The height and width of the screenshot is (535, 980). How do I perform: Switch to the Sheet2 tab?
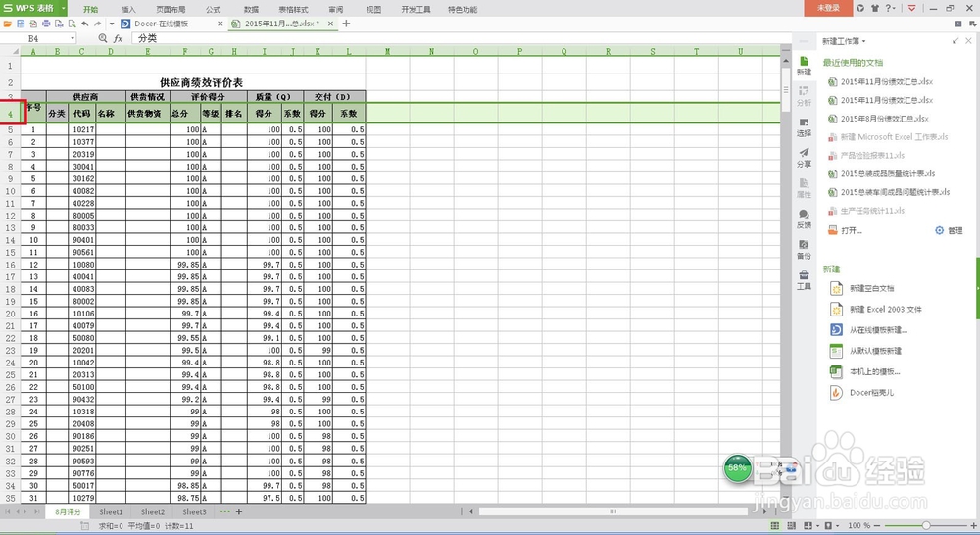coord(153,511)
